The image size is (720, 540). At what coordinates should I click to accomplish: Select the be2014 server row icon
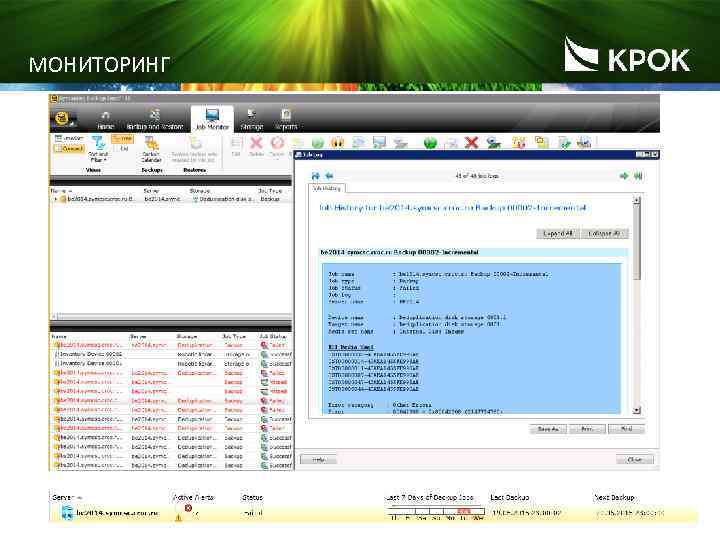[67, 512]
